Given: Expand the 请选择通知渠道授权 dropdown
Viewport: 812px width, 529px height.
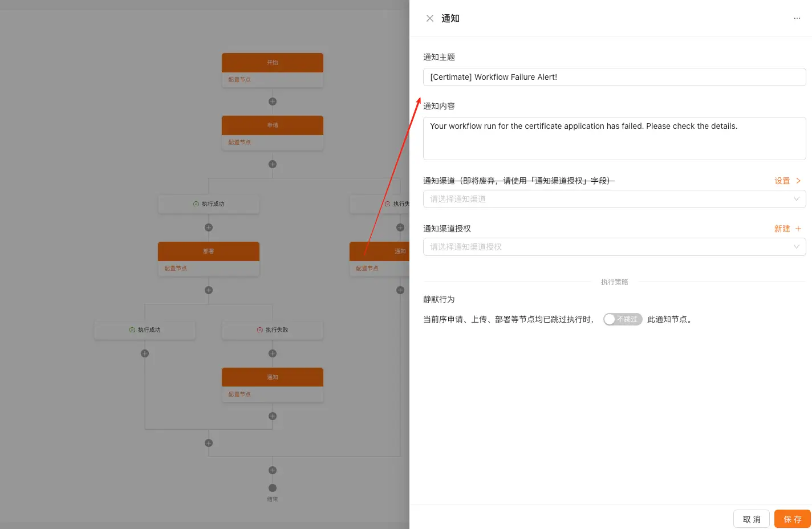Looking at the screenshot, I should (614, 247).
